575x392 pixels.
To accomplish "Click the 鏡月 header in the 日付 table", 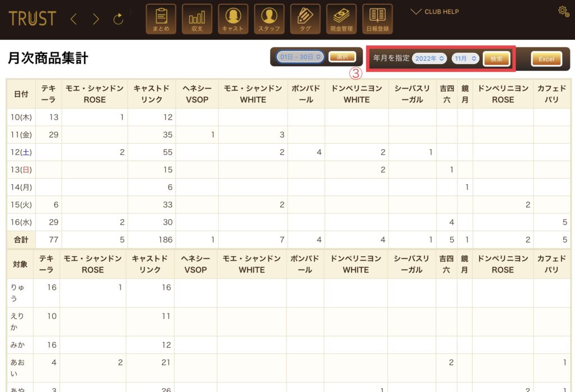I will point(465,94).
